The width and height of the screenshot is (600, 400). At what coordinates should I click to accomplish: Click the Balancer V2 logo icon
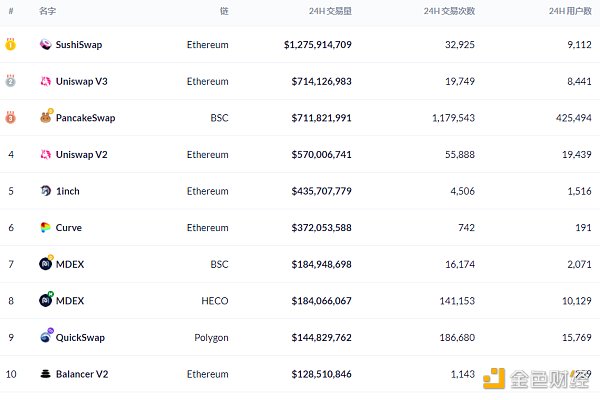pyautogui.click(x=45, y=374)
